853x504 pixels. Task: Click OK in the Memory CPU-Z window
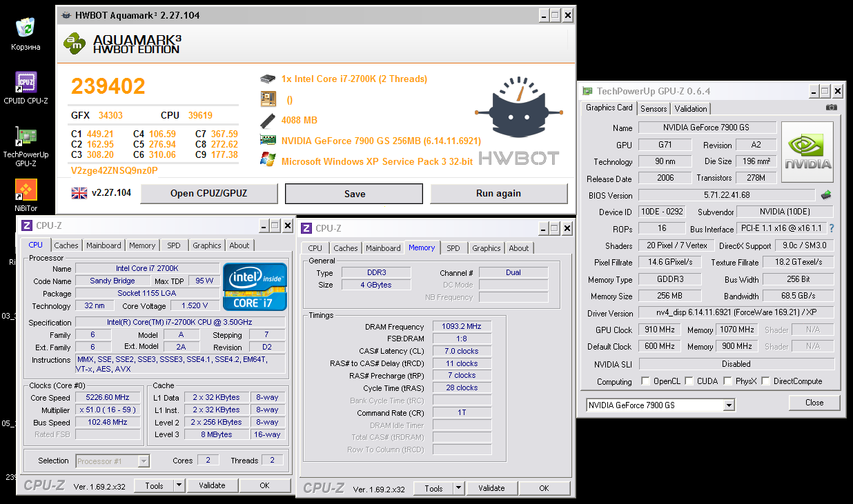coord(544,488)
